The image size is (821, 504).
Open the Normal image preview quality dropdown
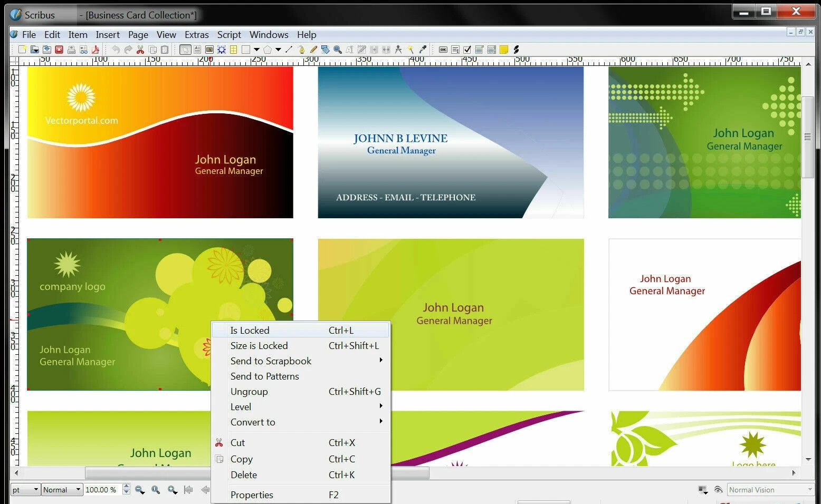click(62, 490)
